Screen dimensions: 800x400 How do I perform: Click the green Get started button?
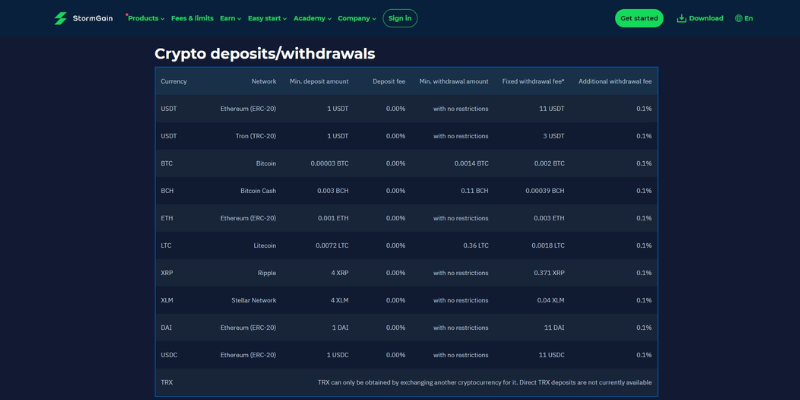639,18
